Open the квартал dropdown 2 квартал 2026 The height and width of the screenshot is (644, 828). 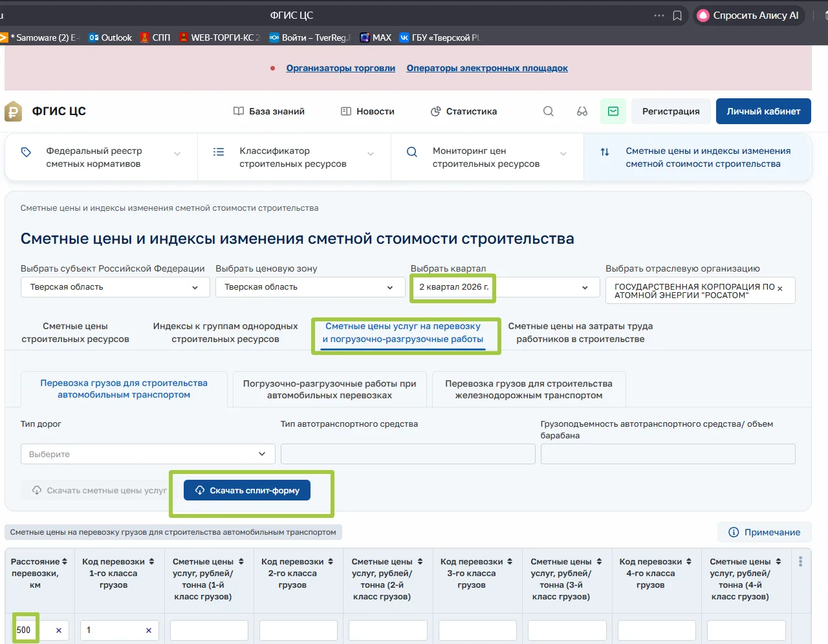point(505,287)
